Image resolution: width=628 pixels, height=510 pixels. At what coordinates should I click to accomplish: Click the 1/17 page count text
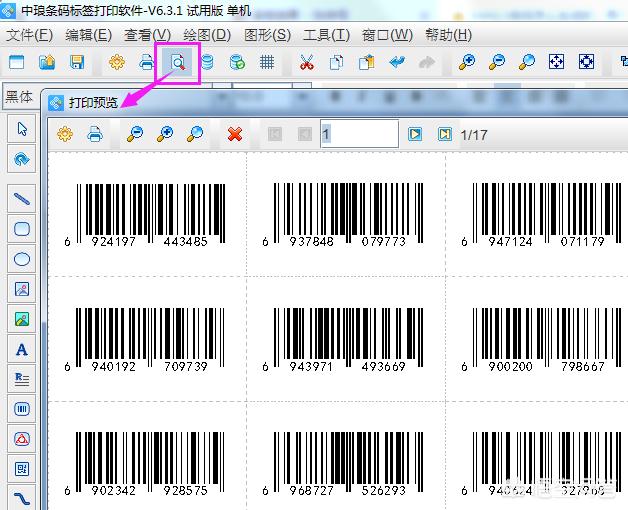pos(474,135)
